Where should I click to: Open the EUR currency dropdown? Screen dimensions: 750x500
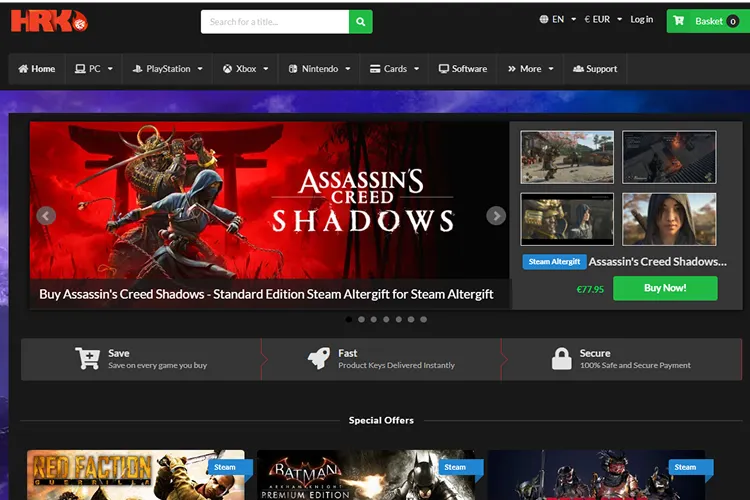603,19
